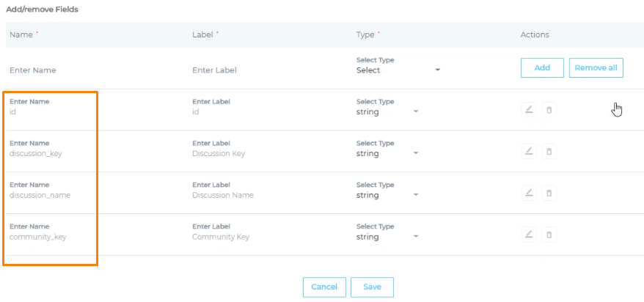Edit the community_key field row
This screenshot has height=302, width=644.
[x=529, y=235]
